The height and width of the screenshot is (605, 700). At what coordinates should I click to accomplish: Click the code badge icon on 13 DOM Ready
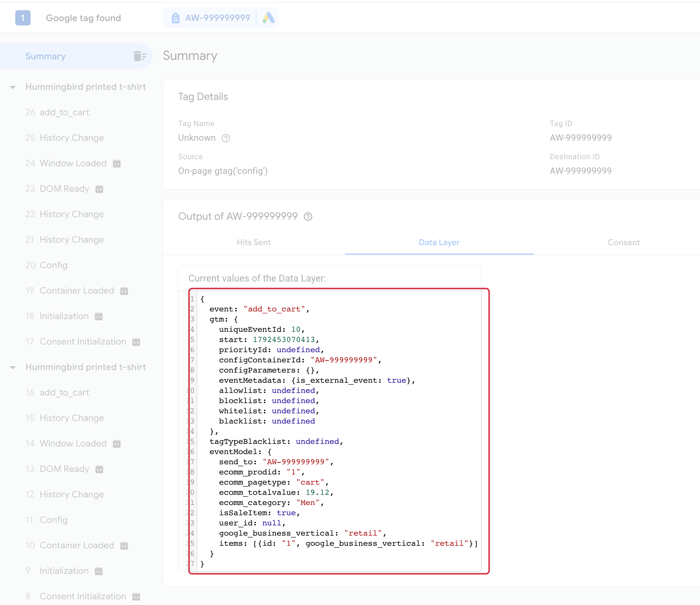coord(99,469)
